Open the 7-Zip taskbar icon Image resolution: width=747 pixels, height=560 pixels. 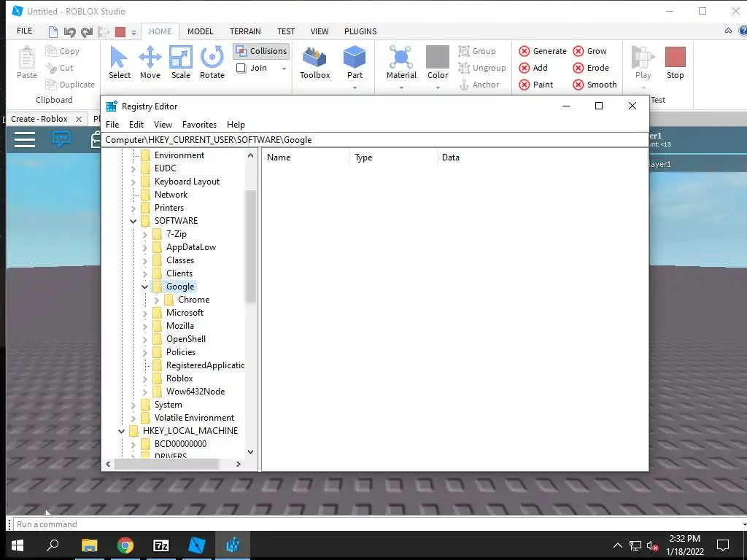[x=161, y=545]
